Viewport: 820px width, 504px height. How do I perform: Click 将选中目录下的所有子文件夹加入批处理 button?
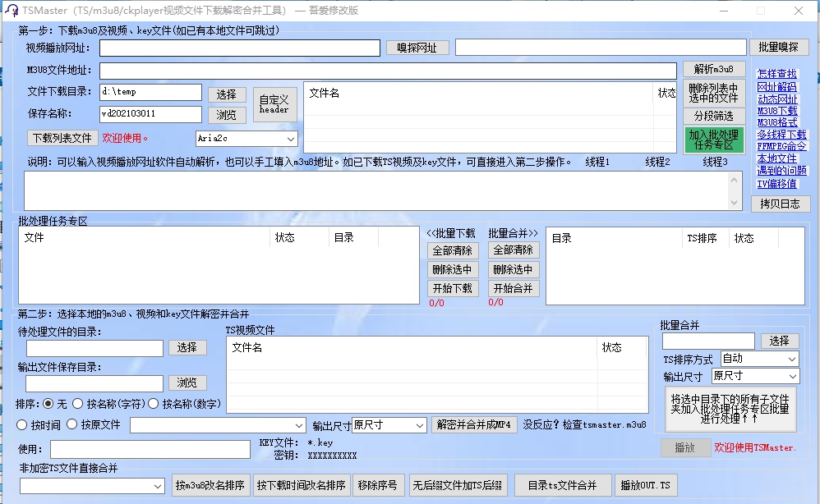click(x=730, y=409)
